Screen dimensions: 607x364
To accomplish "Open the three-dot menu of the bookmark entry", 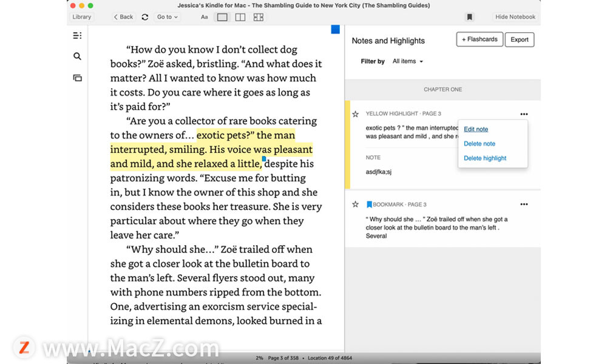I will [524, 204].
